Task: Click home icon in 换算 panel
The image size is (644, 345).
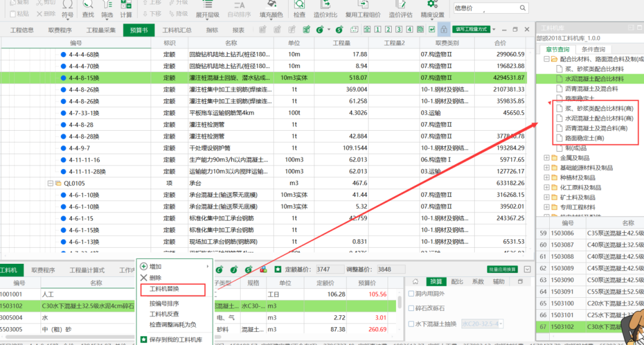Action: coord(416,282)
